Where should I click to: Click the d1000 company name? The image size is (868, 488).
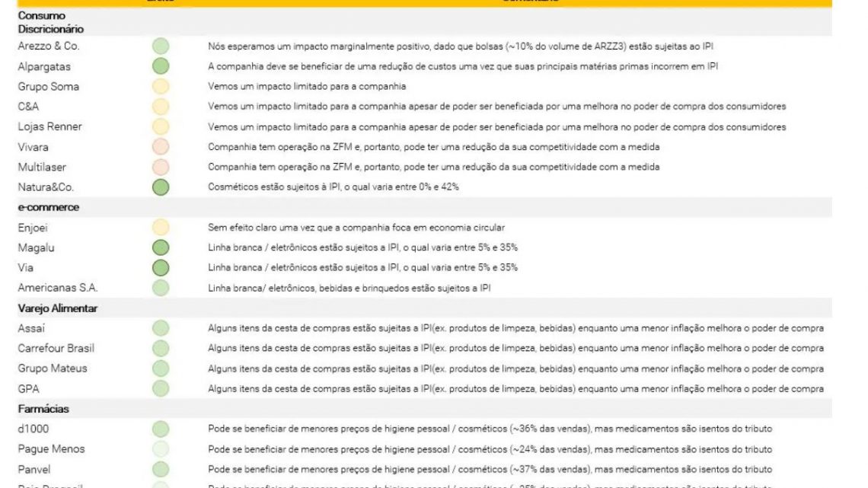point(34,429)
